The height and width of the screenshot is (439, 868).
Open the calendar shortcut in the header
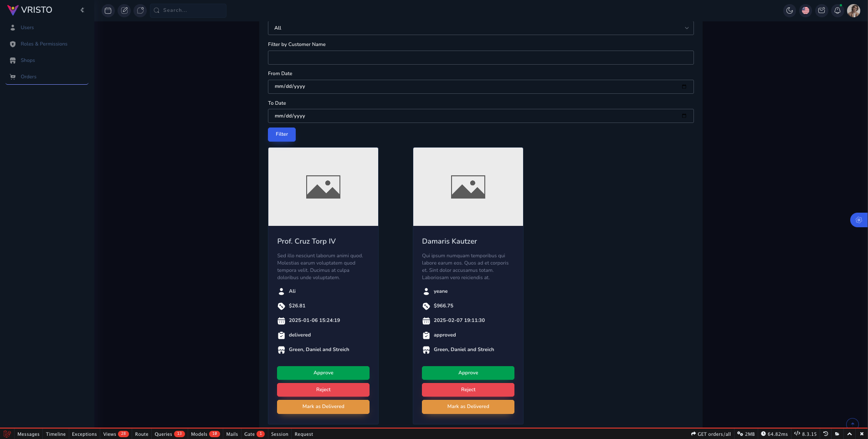[108, 10]
